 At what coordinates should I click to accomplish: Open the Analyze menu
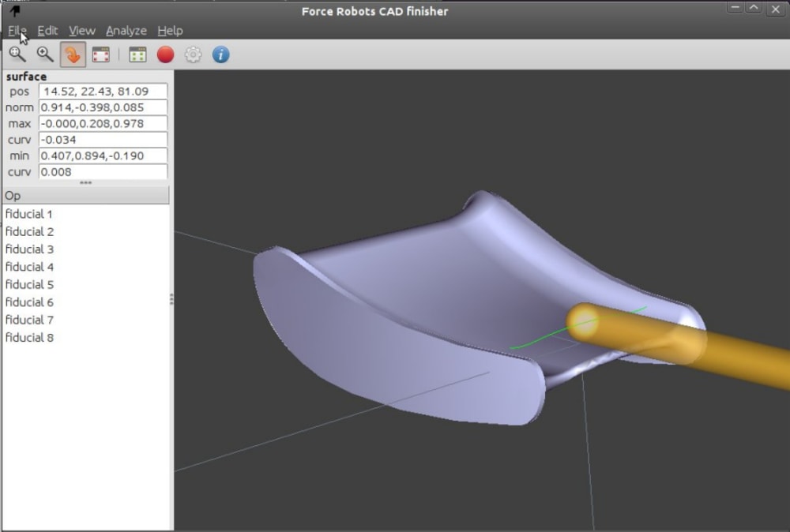[x=126, y=31]
